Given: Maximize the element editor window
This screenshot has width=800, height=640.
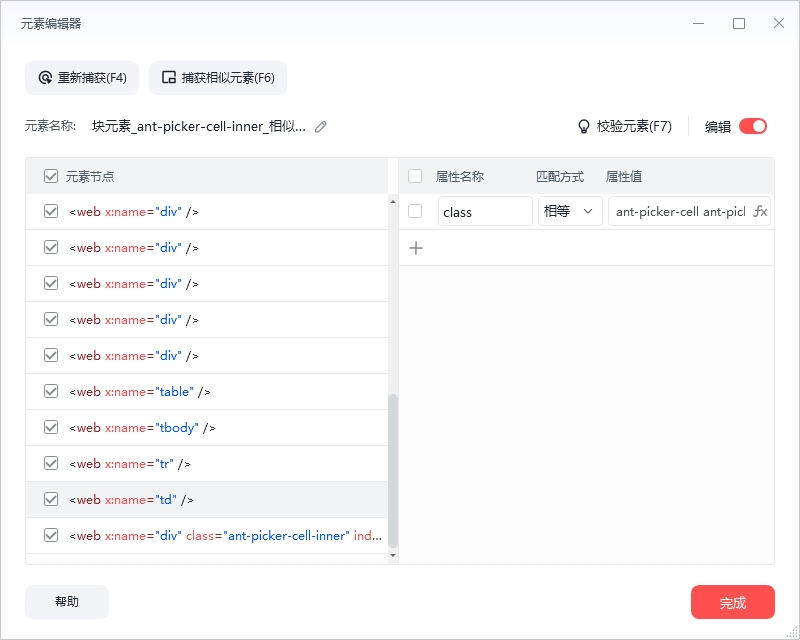Looking at the screenshot, I should pyautogui.click(x=739, y=23).
